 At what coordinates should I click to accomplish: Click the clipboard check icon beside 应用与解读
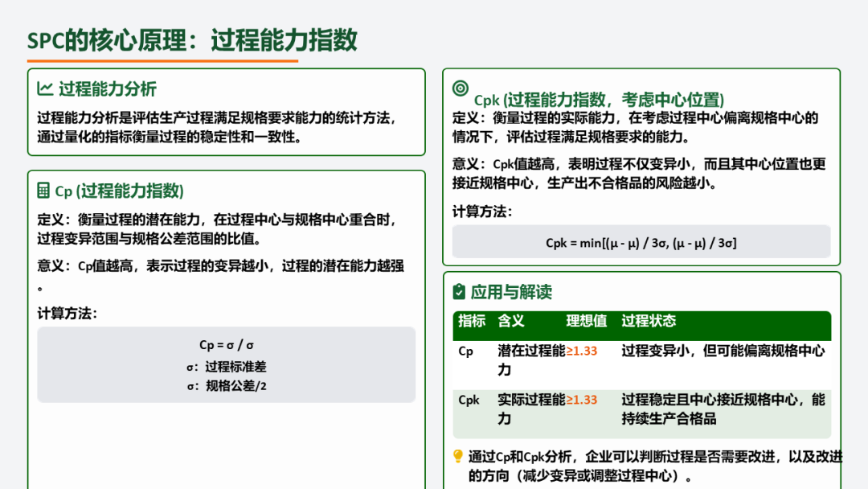(459, 291)
